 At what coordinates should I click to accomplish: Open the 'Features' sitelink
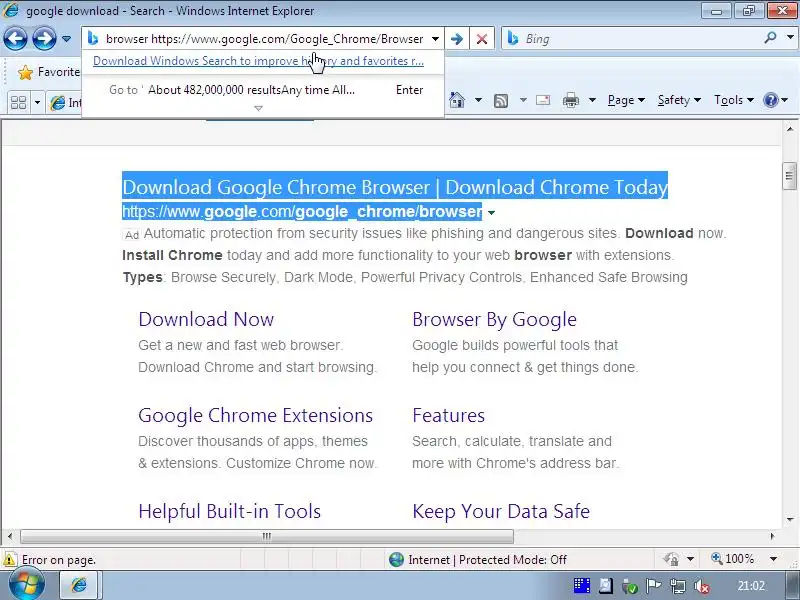coord(448,415)
